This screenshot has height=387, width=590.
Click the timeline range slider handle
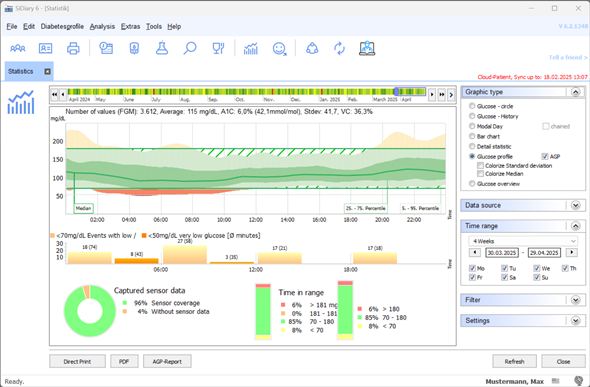(x=396, y=91)
